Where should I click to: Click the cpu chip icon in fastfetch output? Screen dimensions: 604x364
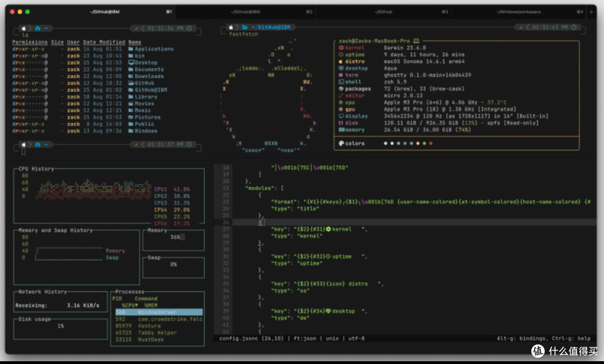pyautogui.click(x=341, y=102)
